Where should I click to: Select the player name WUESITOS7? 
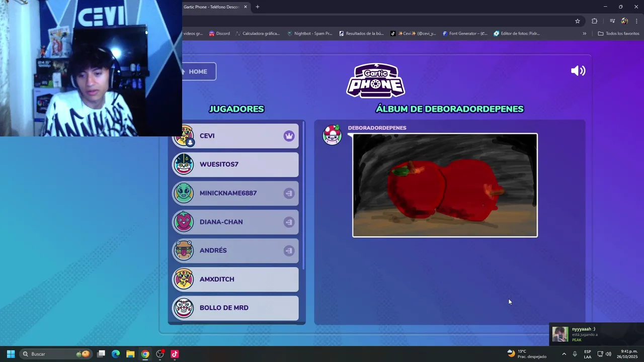pos(219,164)
